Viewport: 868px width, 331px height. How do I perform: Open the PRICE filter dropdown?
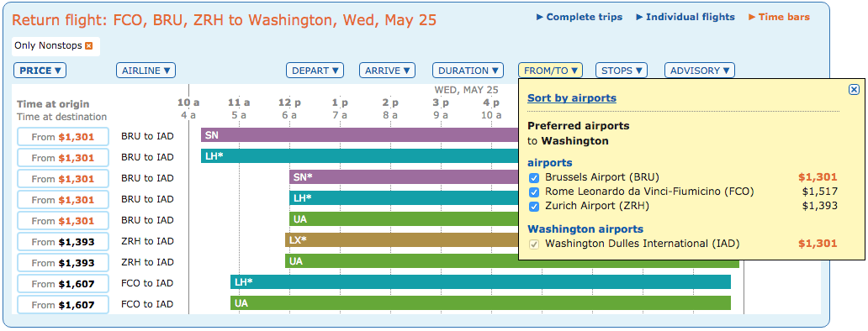40,71
